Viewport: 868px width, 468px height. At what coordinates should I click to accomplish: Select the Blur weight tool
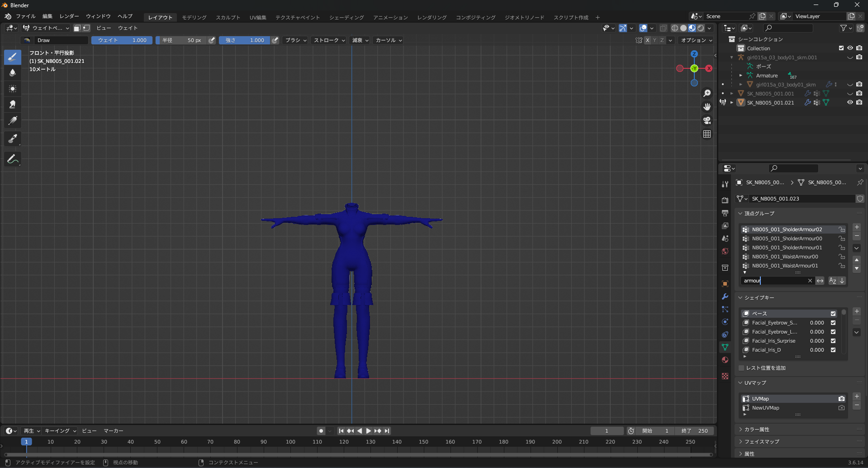coord(13,73)
